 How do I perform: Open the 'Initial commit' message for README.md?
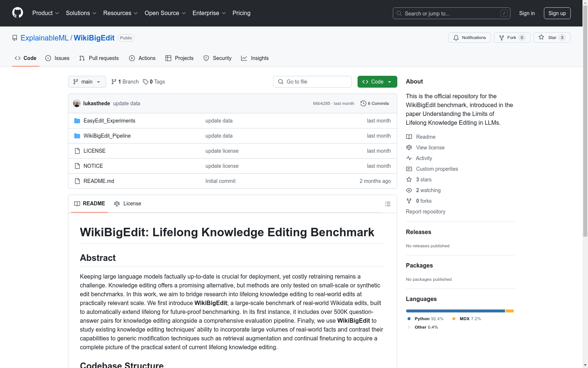point(220,181)
